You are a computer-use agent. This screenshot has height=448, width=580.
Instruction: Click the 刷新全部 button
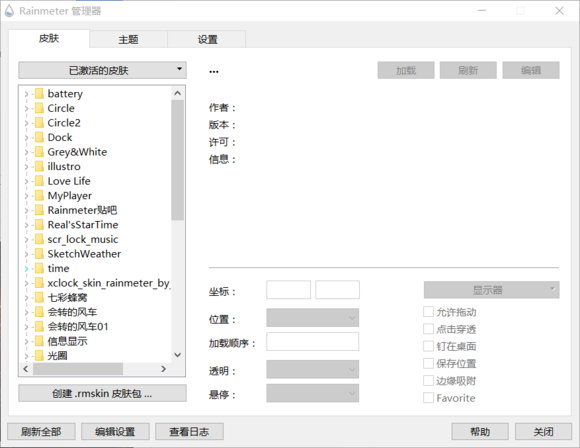pos(41,432)
